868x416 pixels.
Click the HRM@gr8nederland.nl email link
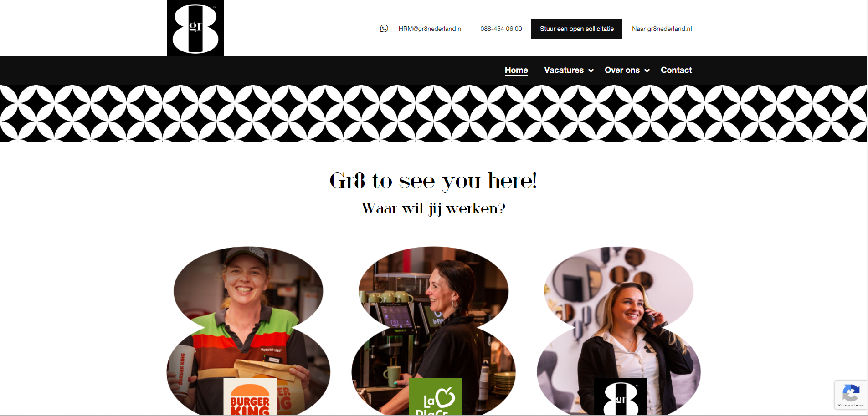431,29
